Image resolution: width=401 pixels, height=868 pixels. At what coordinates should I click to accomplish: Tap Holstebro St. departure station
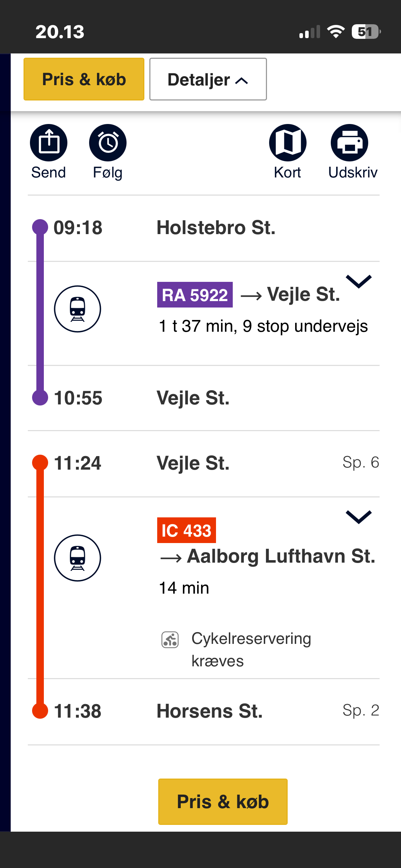click(x=216, y=228)
